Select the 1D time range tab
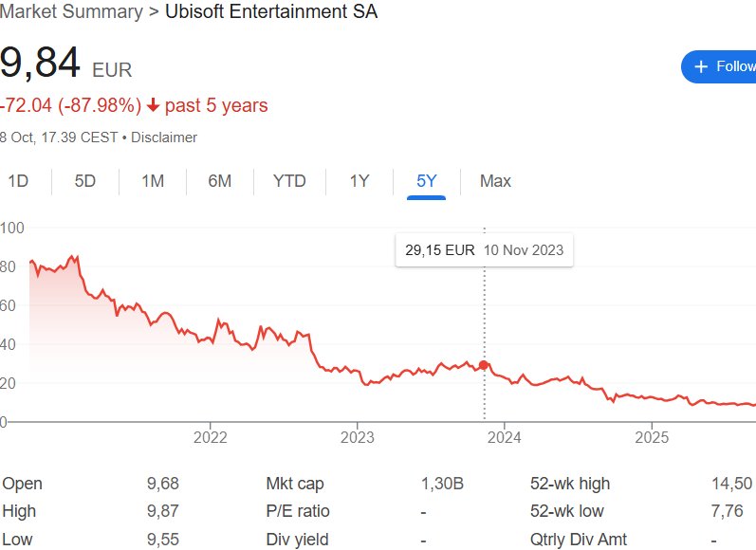This screenshot has height=550, width=756. [18, 180]
